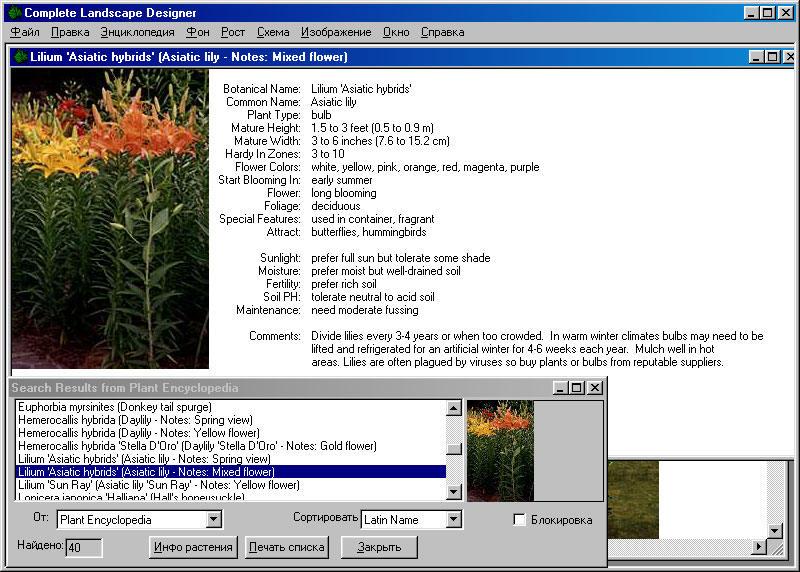Screen dimensions: 800x572
Task: Open the Рост menu
Action: click(233, 32)
